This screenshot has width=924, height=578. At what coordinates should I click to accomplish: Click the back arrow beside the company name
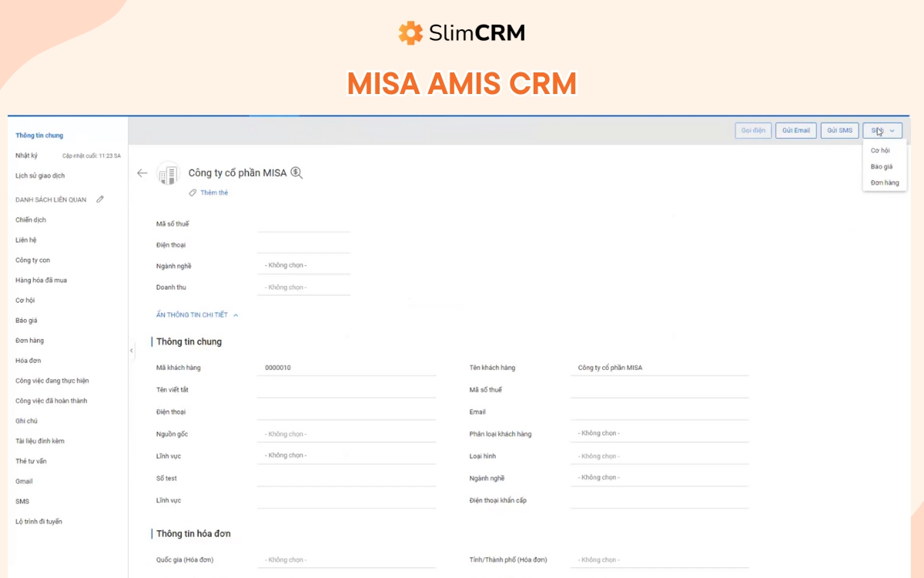142,173
